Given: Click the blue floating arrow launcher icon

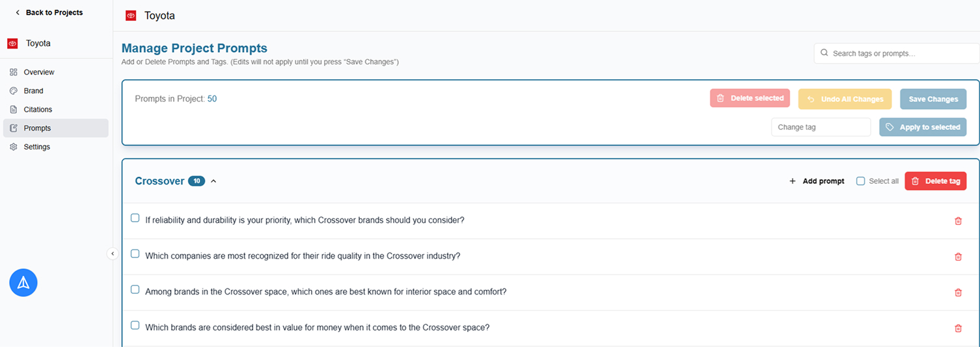Looking at the screenshot, I should [x=23, y=283].
